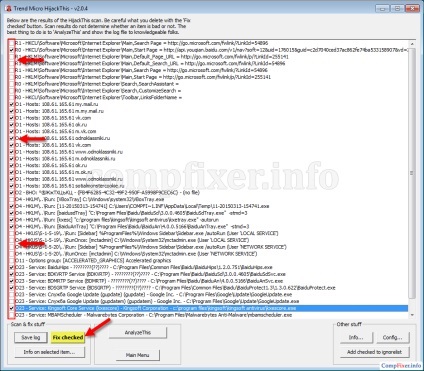Uncheck the Hosts m.my.mail.ru entry checkbox
Image resolution: width=424 pixels, height=371 pixels.
(12, 111)
